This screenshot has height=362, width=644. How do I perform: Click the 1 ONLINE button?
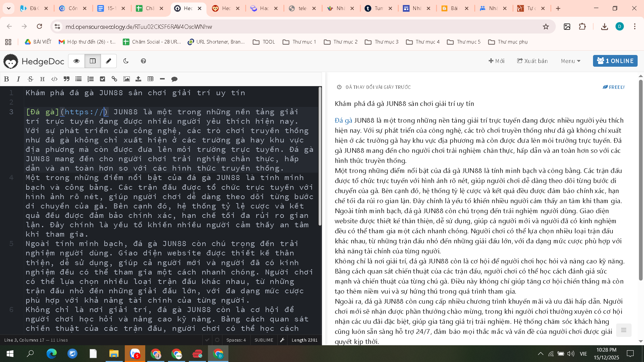click(615, 61)
